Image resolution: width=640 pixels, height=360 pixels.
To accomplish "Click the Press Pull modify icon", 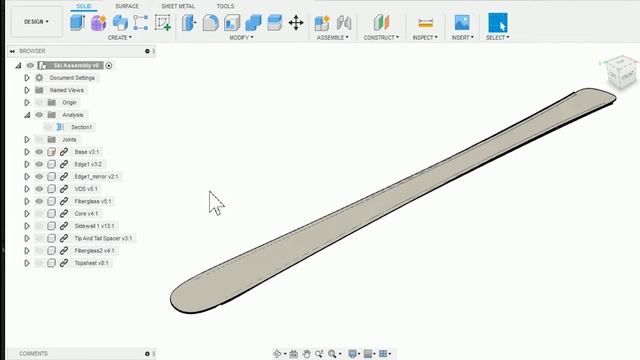I will click(x=189, y=23).
